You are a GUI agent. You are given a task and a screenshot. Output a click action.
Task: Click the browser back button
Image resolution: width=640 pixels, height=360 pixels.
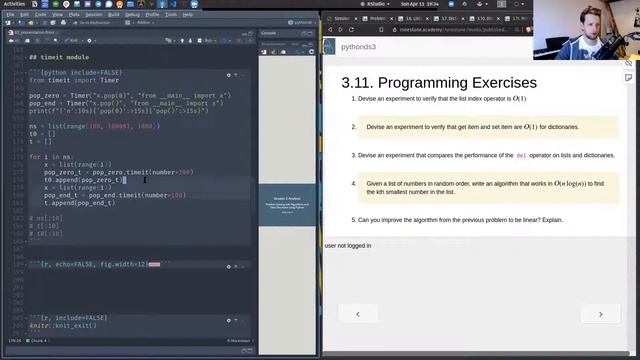[x=330, y=30]
